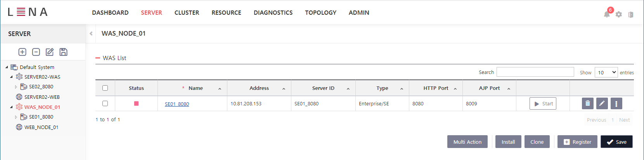
Task: Click the edit pencil icon in server toolbar
Action: 50,52
